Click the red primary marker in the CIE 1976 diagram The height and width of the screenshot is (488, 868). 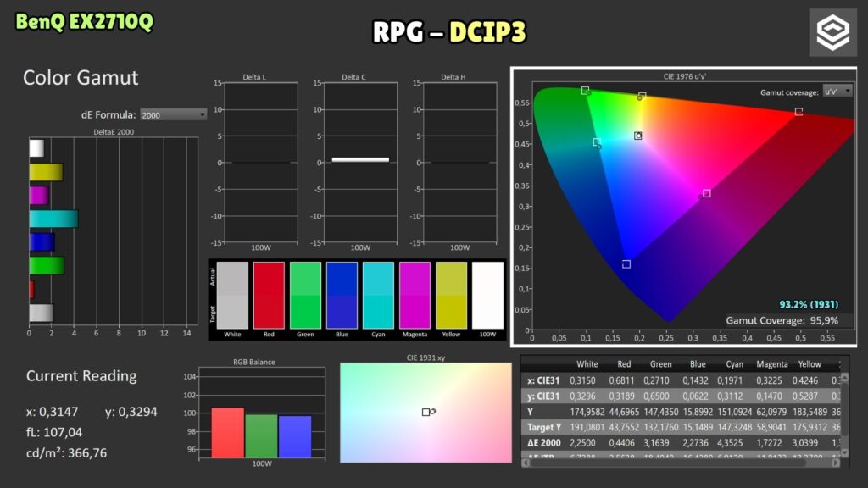(798, 112)
